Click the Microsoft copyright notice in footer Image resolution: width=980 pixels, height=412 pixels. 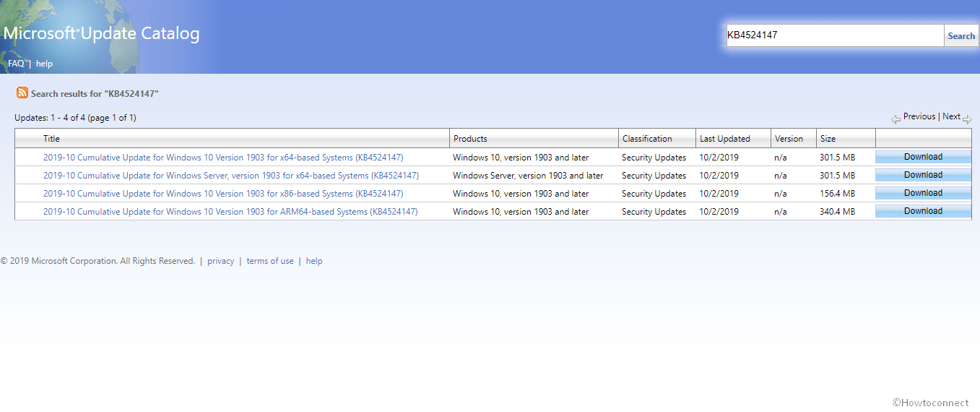point(97,262)
